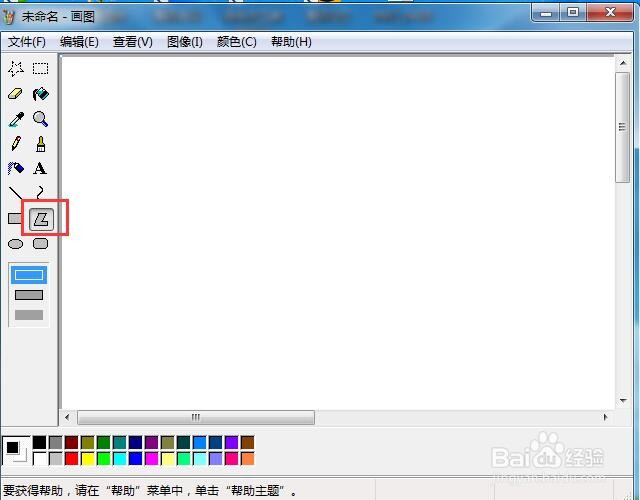Close the 画图 window
The width and height of the screenshot is (640, 500).
point(610,12)
